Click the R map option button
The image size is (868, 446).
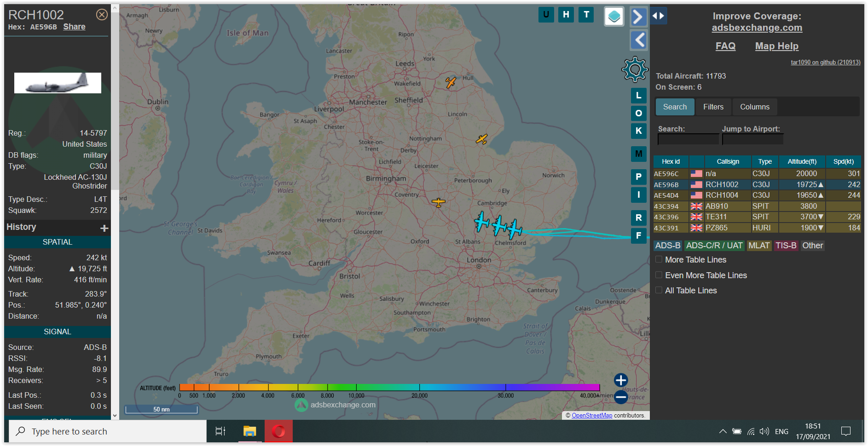coord(639,217)
